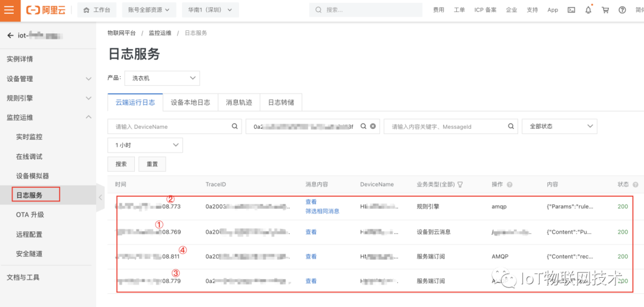This screenshot has width=644, height=307.
Task: Go to 物联网平台 breadcrumb
Action: pyautogui.click(x=122, y=33)
